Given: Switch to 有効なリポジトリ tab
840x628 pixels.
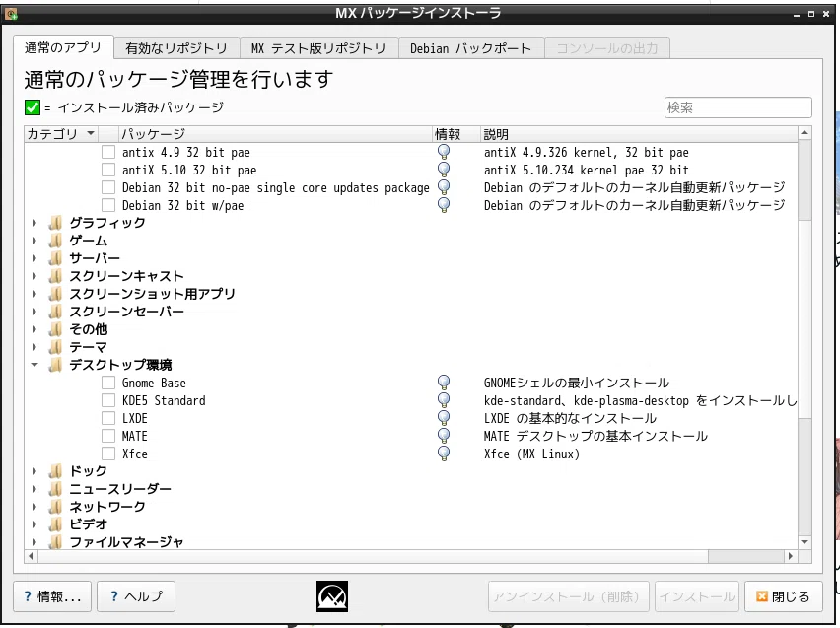Looking at the screenshot, I should (176, 48).
